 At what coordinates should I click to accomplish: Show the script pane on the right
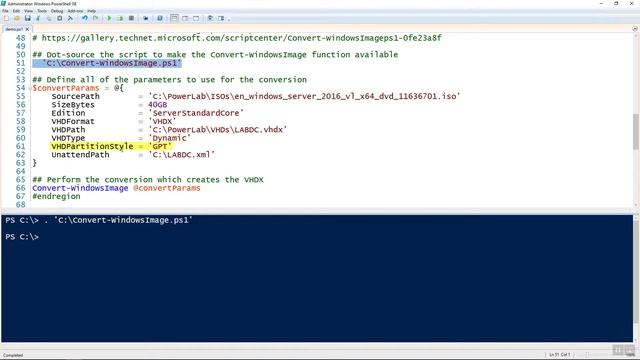click(185, 18)
